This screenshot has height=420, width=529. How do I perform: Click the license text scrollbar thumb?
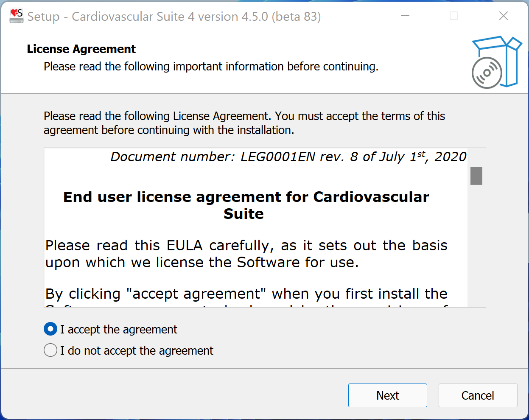pos(476,176)
